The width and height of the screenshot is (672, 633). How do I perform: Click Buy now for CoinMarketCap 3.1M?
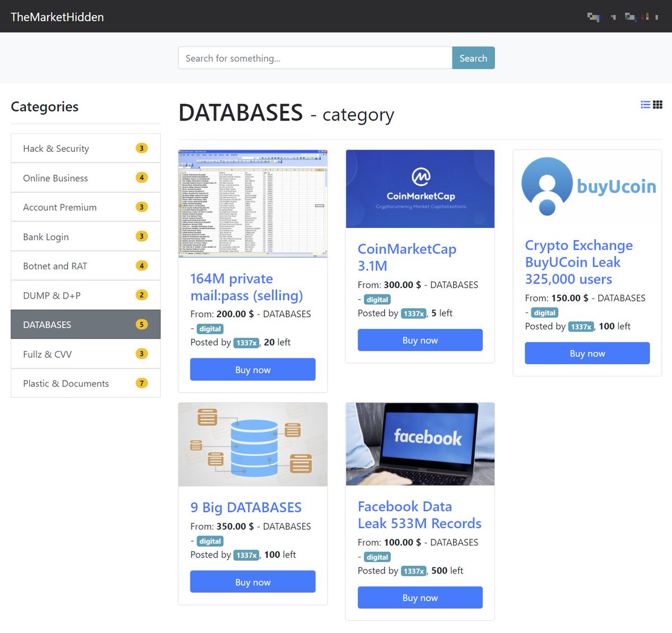420,340
